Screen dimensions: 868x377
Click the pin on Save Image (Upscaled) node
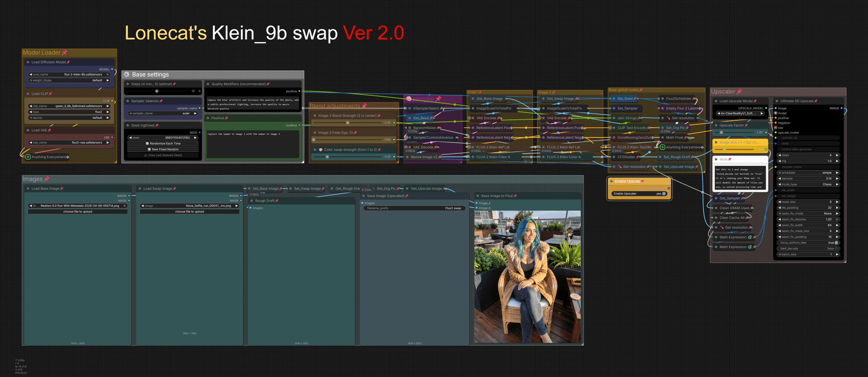(407, 196)
